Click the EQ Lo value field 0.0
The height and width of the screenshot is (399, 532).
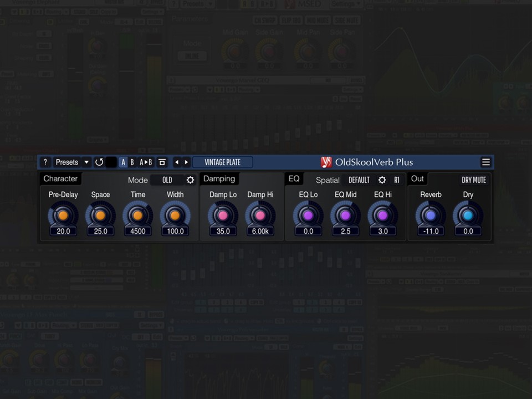308,232
